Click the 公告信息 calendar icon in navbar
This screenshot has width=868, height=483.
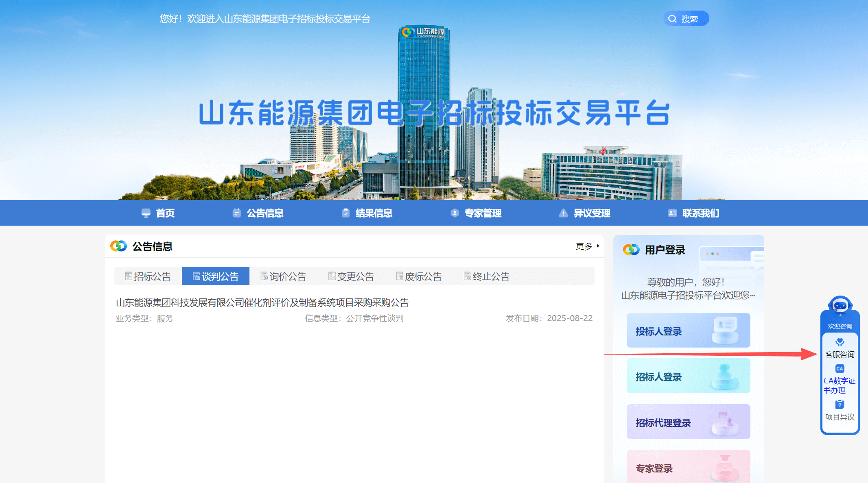[236, 213]
